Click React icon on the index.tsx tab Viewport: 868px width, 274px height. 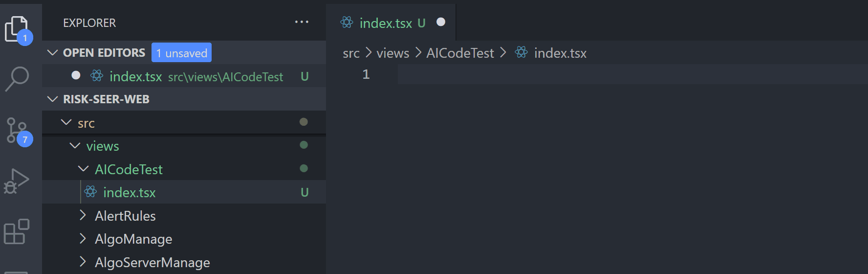347,23
